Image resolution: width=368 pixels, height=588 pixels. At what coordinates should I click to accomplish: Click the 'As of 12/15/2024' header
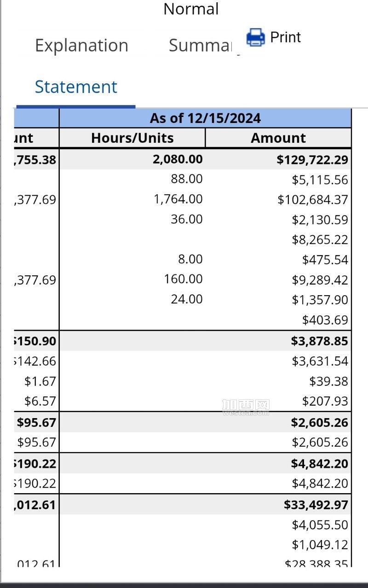pos(206,118)
